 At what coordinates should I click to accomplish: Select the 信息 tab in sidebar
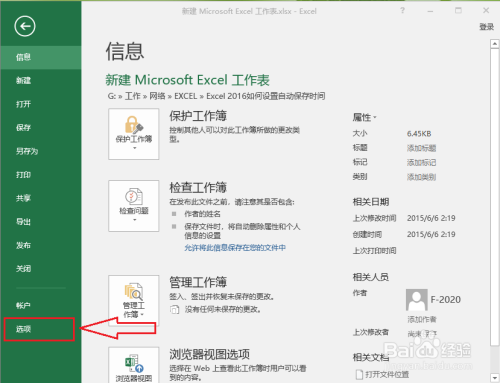tap(41, 57)
